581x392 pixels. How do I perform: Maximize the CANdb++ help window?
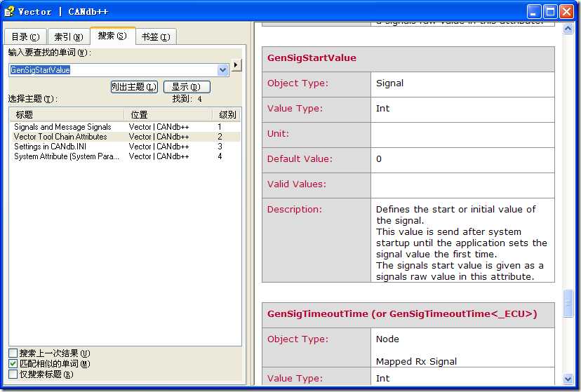pyautogui.click(x=550, y=12)
